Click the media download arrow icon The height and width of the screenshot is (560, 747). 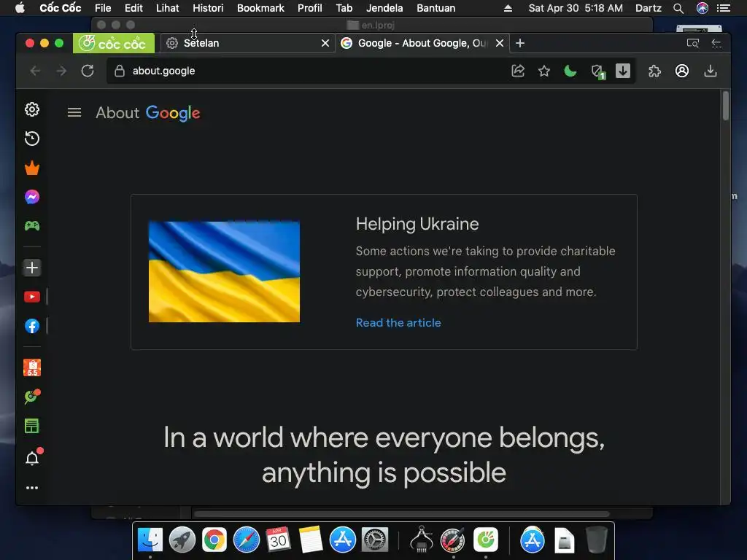tap(623, 71)
